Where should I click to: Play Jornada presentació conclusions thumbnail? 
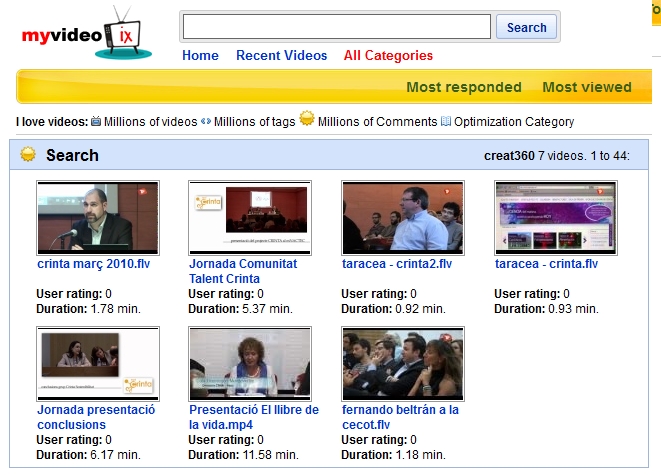[98, 364]
